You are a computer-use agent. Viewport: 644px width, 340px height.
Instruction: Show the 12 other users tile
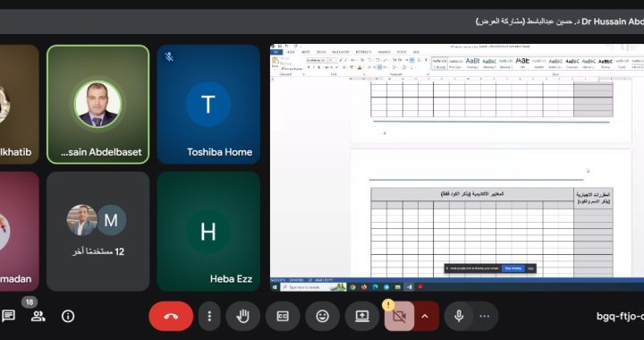pyautogui.click(x=97, y=231)
